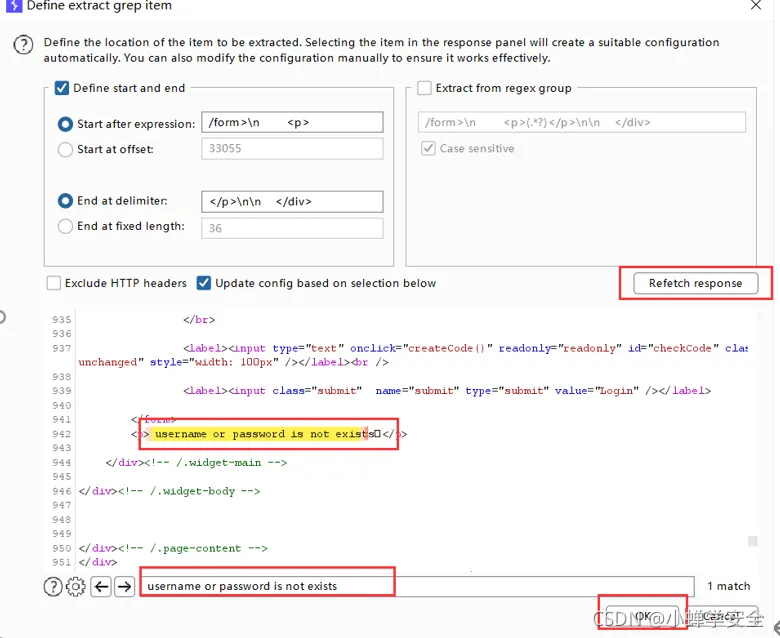Click the widget-main comment line 944

coord(196,462)
